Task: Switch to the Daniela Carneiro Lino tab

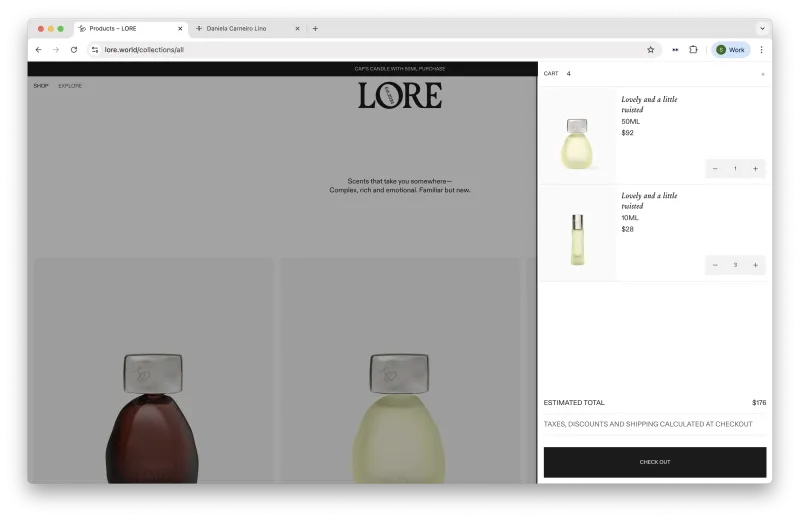Action: click(x=246, y=29)
